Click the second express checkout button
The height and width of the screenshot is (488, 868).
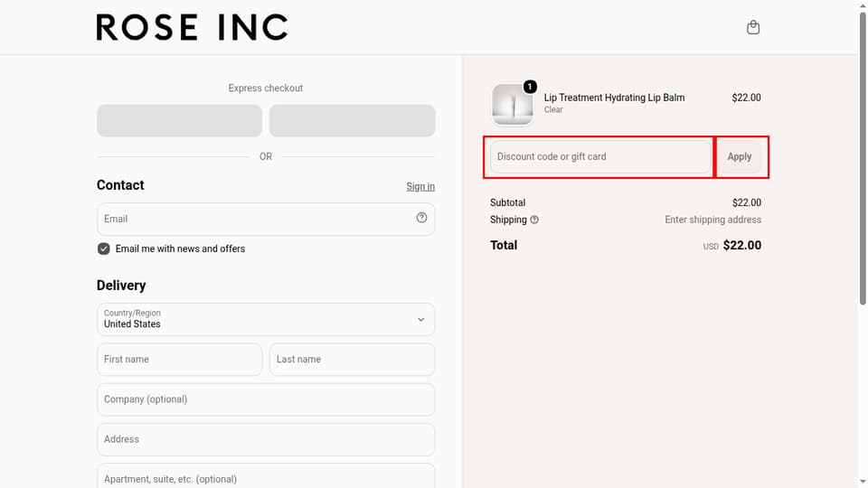pyautogui.click(x=352, y=120)
